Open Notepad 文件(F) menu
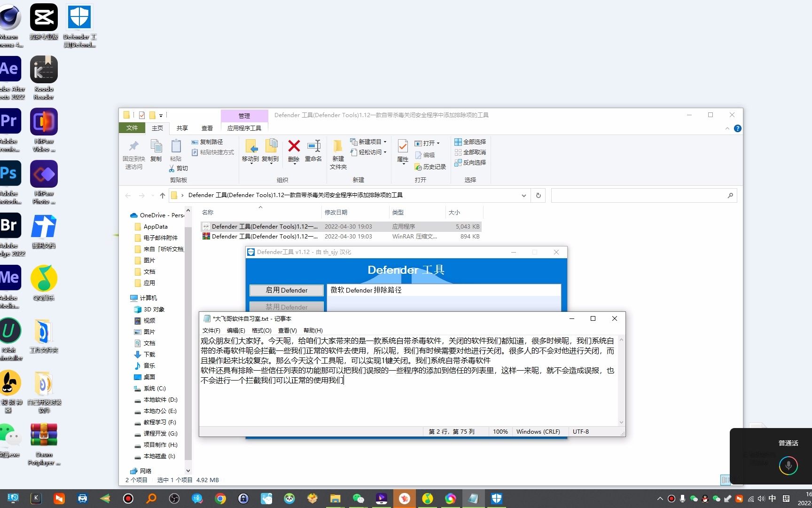812x508 pixels. point(211,330)
